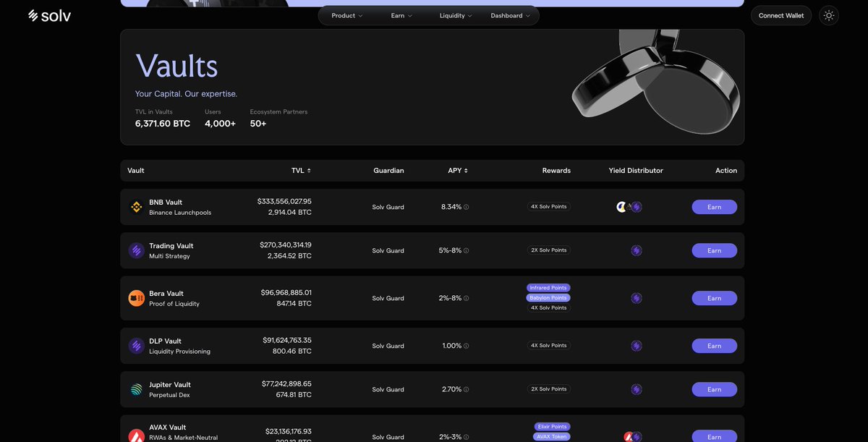Click the yield distributor icon in Trading Vault row
The height and width of the screenshot is (442, 868).
tap(637, 250)
